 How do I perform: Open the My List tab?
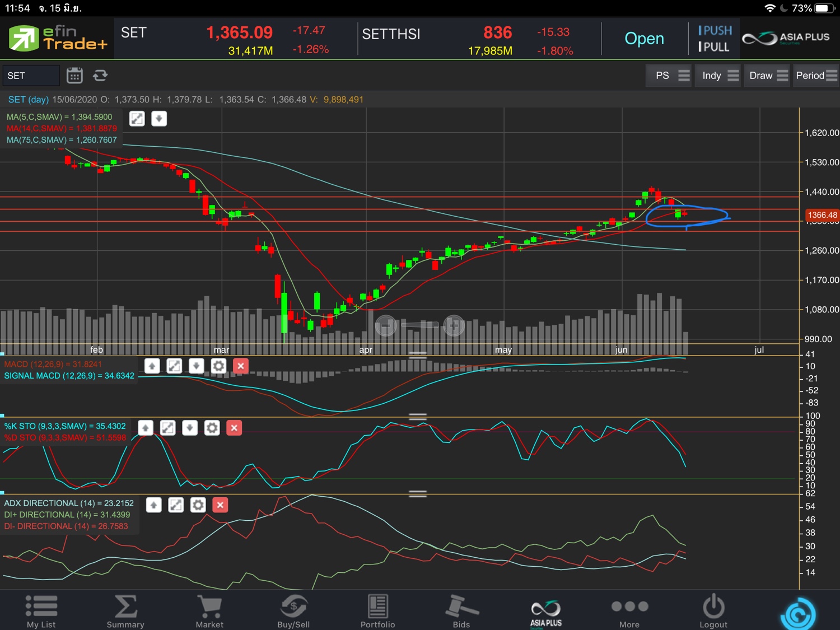[x=41, y=612]
